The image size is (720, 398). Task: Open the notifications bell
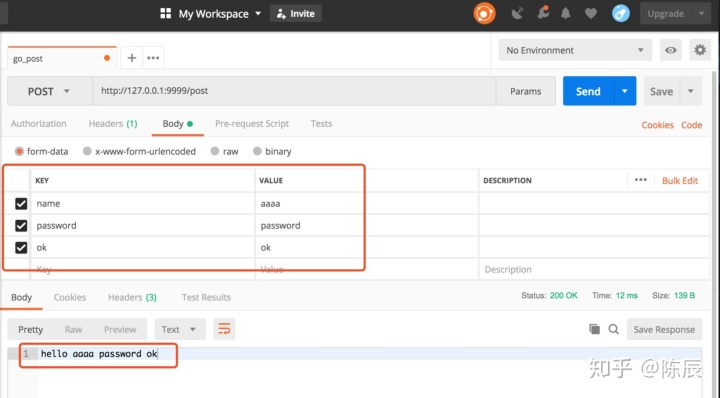coord(565,13)
